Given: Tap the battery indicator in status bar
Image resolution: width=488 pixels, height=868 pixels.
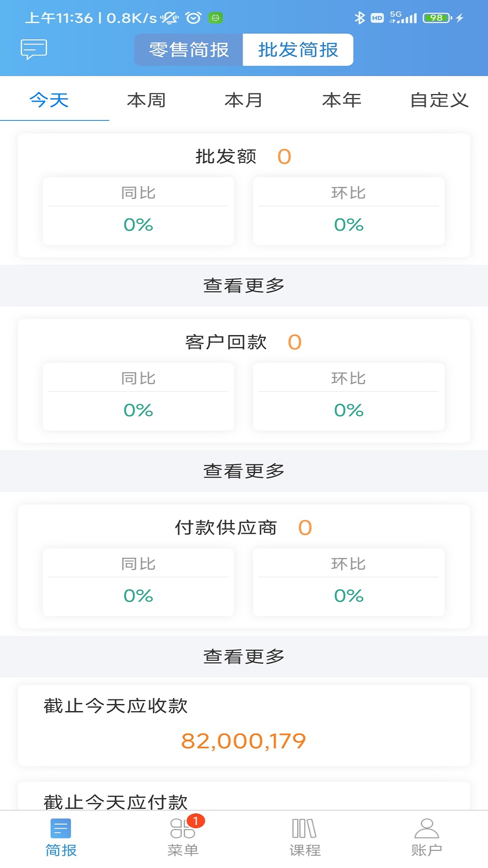Looking at the screenshot, I should point(437,18).
